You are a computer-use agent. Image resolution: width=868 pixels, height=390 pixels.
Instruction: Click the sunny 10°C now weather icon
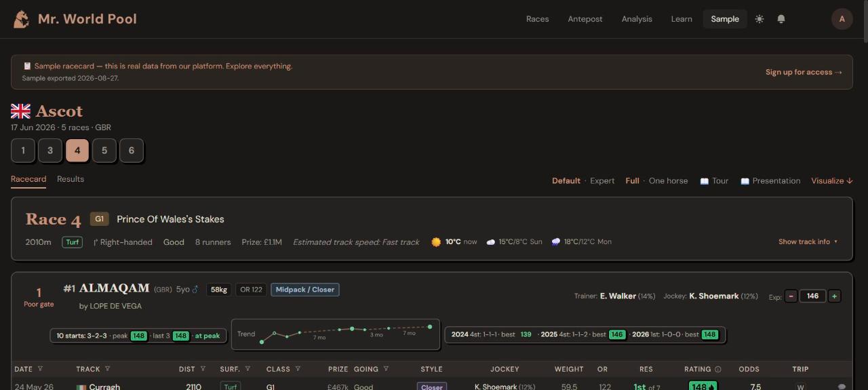tap(436, 242)
